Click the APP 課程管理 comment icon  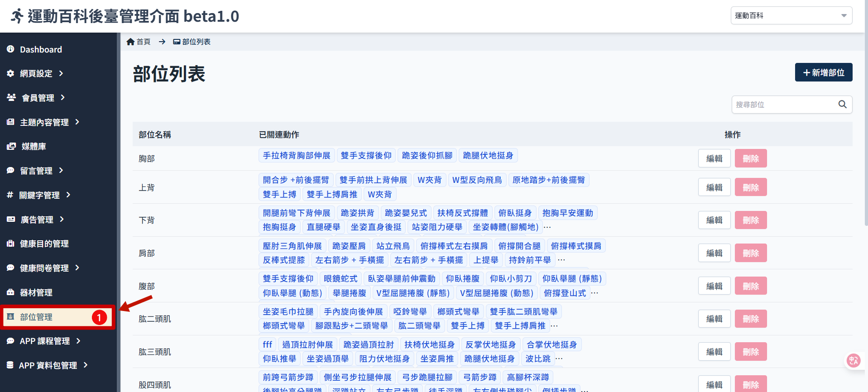click(x=10, y=341)
